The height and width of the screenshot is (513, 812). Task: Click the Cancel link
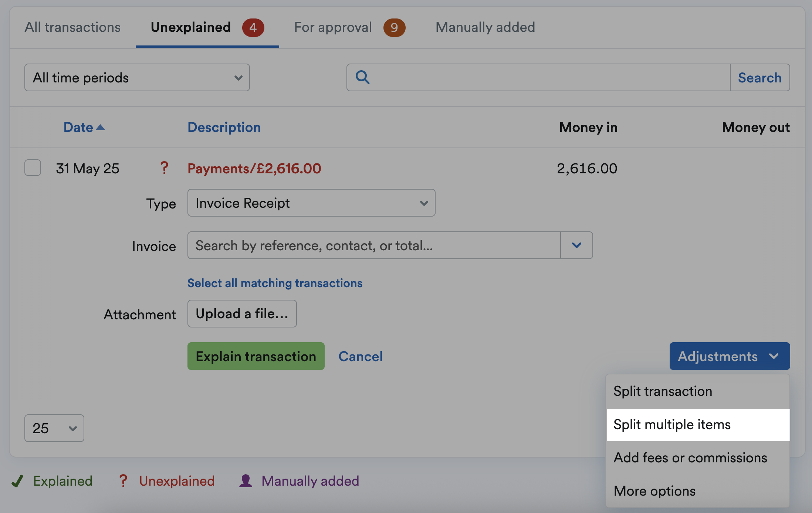[361, 356]
